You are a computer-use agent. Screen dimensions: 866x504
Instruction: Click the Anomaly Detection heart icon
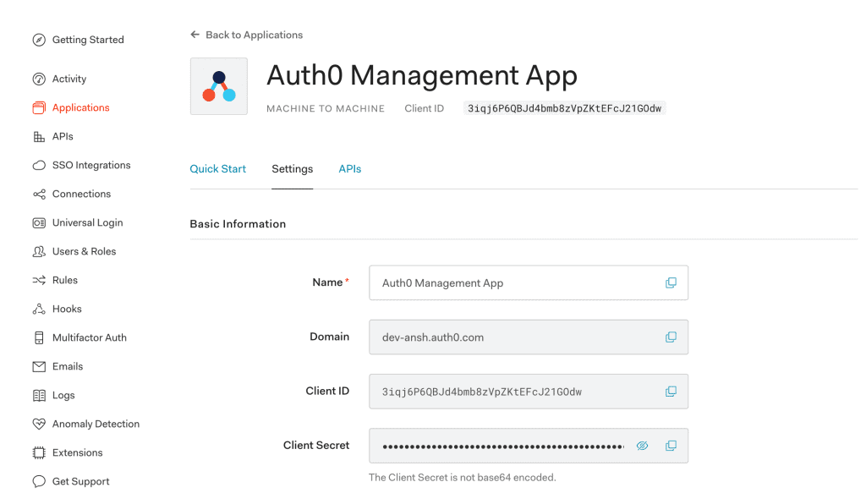point(39,424)
